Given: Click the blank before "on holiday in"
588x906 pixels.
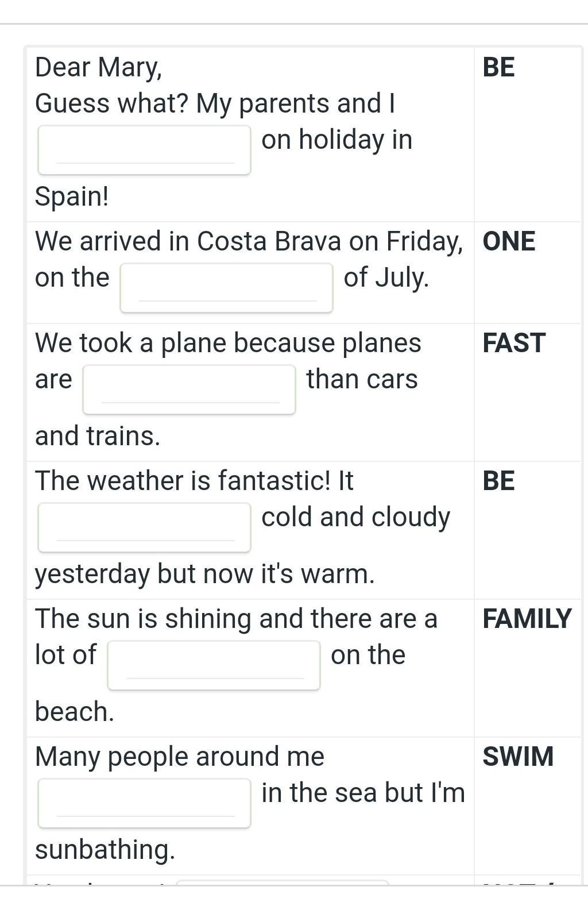Looking at the screenshot, I should tap(144, 150).
